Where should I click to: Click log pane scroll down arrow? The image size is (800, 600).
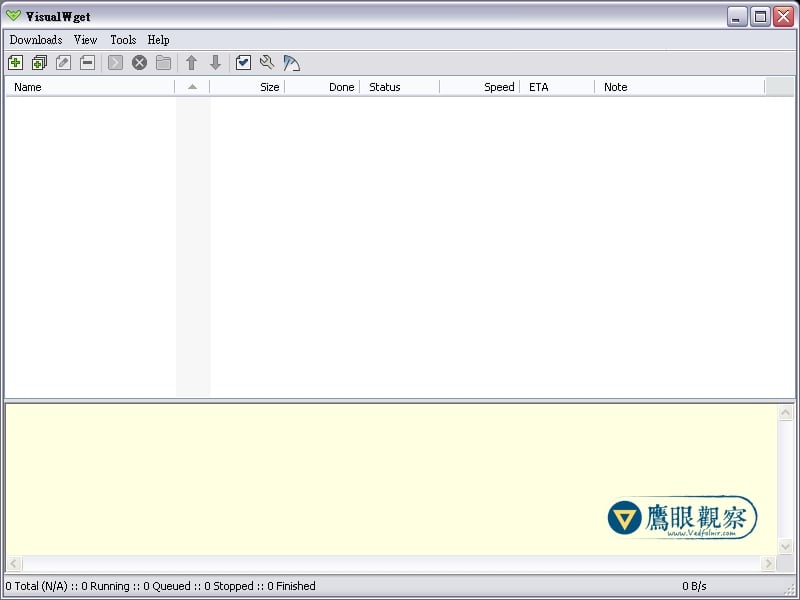pyautogui.click(x=785, y=546)
